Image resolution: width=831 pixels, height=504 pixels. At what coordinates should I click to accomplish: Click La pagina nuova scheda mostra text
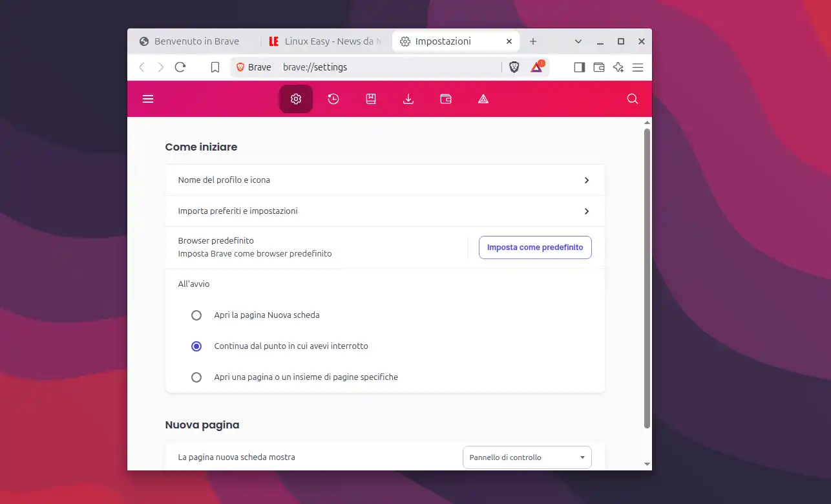(x=237, y=457)
